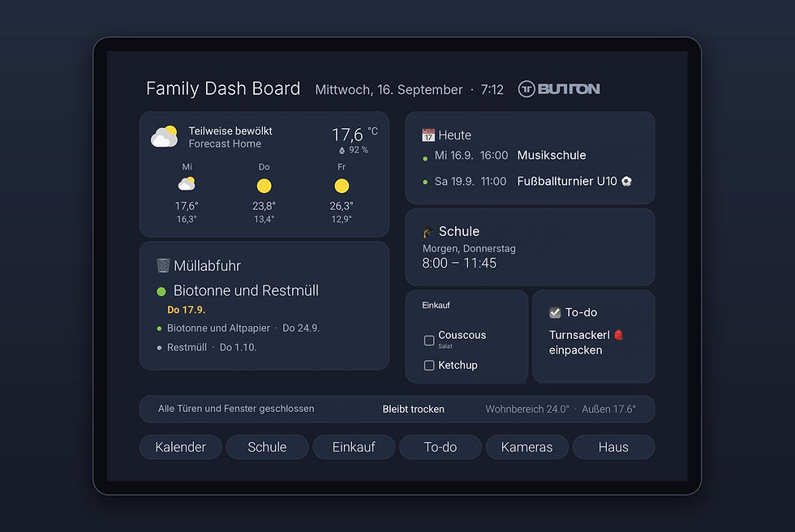
Task: Click Alle Türen und Fenster geschlossen status
Action: [236, 409]
